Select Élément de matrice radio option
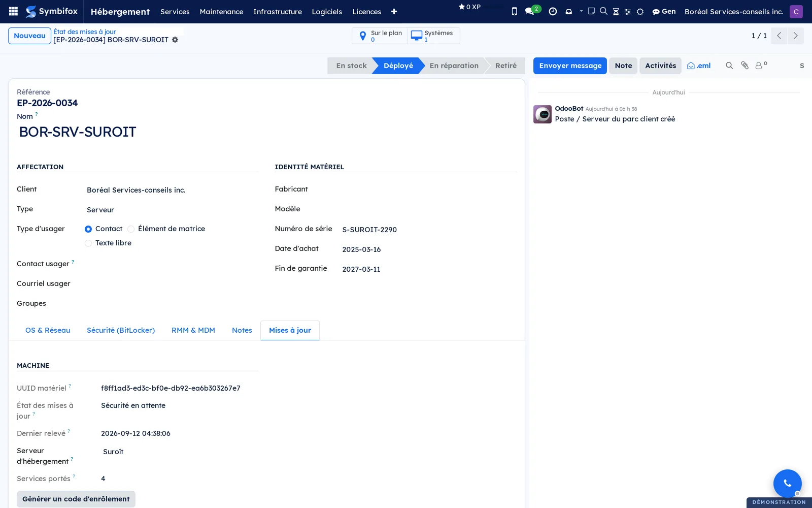Screen dimensions: 812x508 (x=131, y=229)
